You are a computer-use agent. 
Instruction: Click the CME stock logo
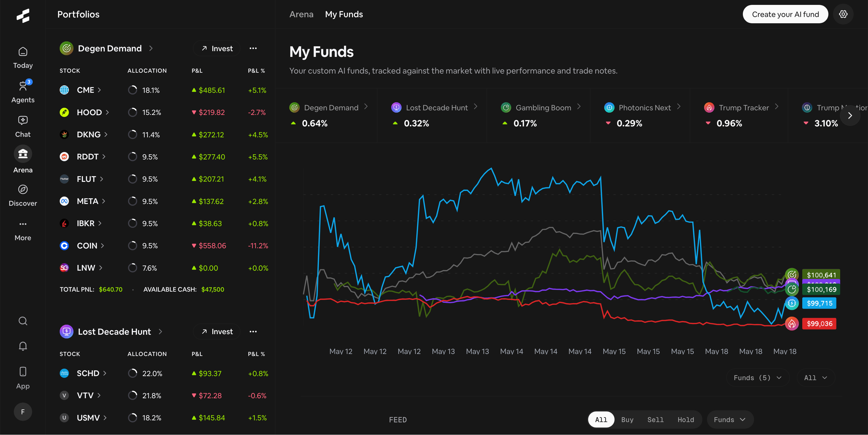tap(64, 90)
